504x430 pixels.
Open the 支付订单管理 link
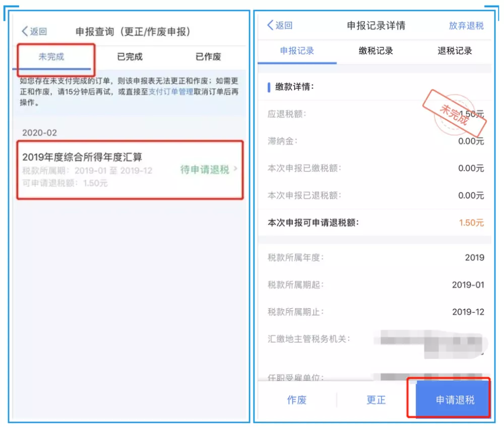point(171,92)
